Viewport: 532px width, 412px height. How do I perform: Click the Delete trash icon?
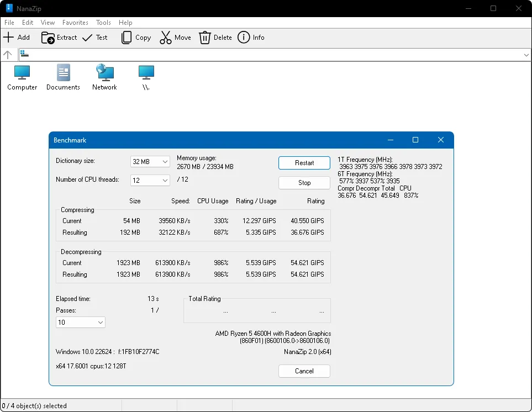(205, 38)
